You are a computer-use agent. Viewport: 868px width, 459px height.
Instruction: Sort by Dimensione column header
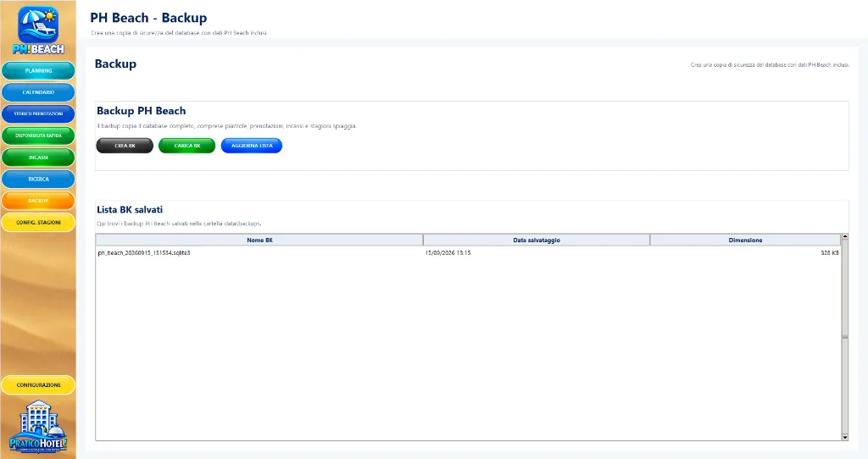[745, 240]
